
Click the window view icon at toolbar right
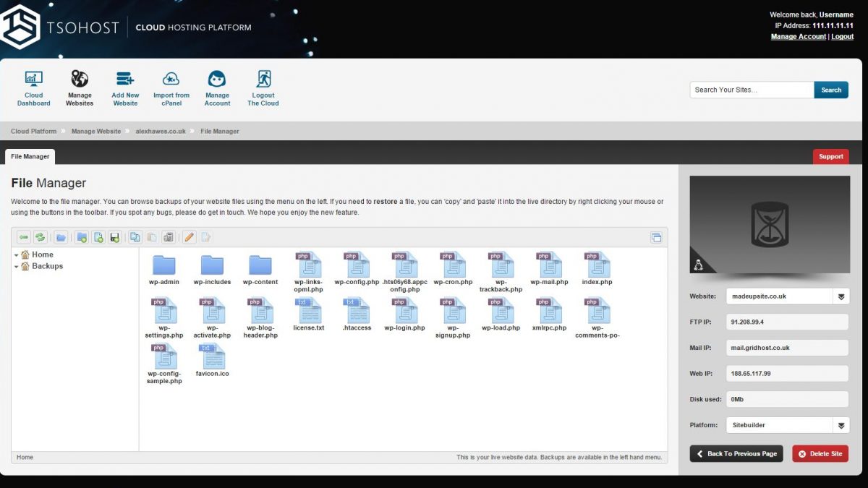point(656,237)
